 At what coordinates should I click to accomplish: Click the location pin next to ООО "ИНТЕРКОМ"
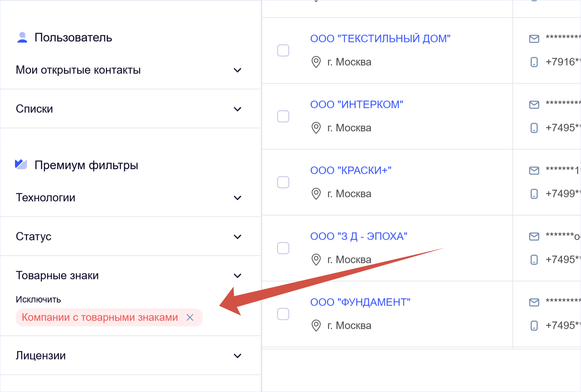coord(316,128)
